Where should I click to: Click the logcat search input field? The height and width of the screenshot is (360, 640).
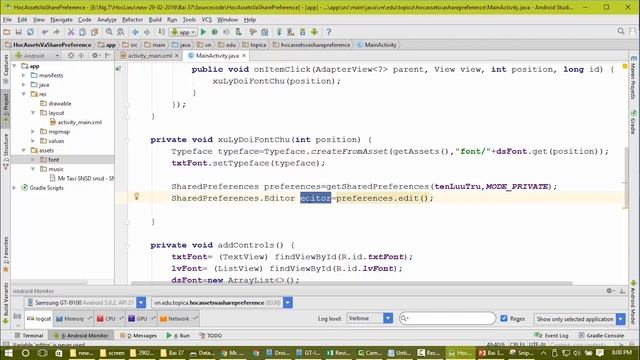click(447, 318)
